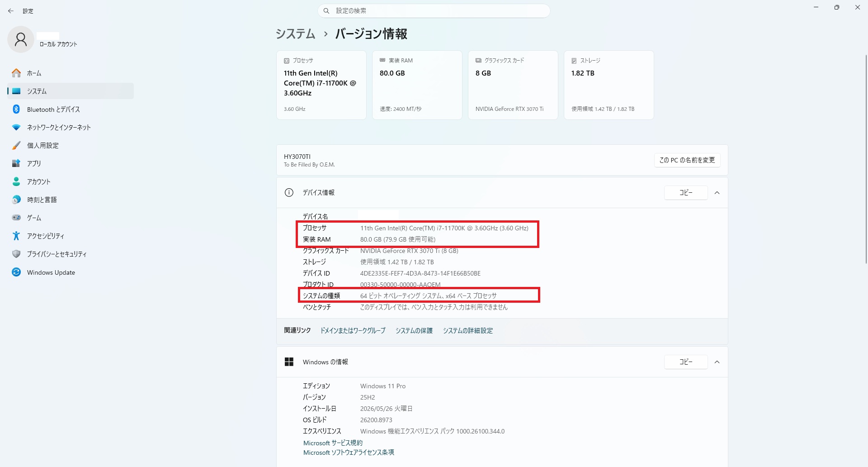Click the ゲーム controller icon
Image resolution: width=868 pixels, height=467 pixels.
[x=16, y=218]
